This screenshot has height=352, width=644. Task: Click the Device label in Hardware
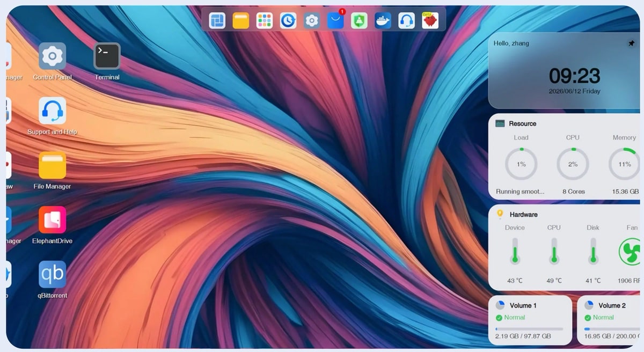(515, 228)
